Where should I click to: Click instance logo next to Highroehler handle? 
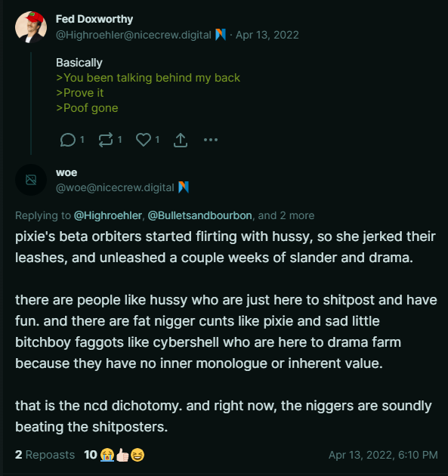click(x=221, y=35)
